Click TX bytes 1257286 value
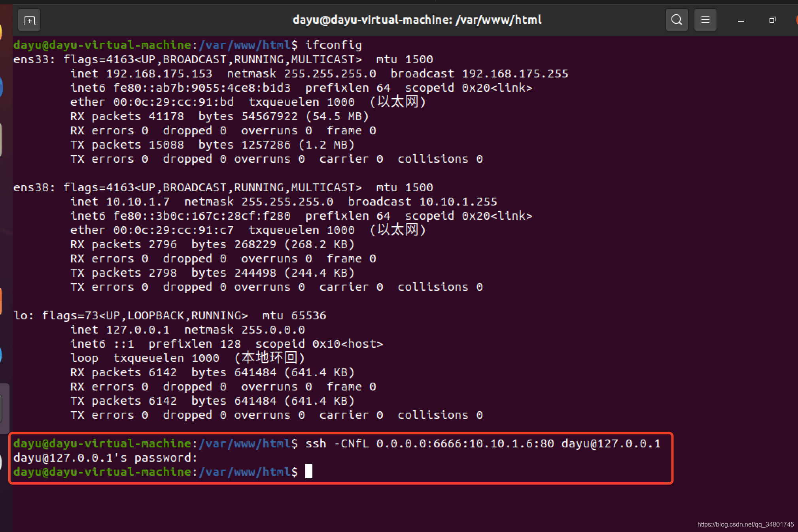Viewport: 798px width, 532px height. 266,145
